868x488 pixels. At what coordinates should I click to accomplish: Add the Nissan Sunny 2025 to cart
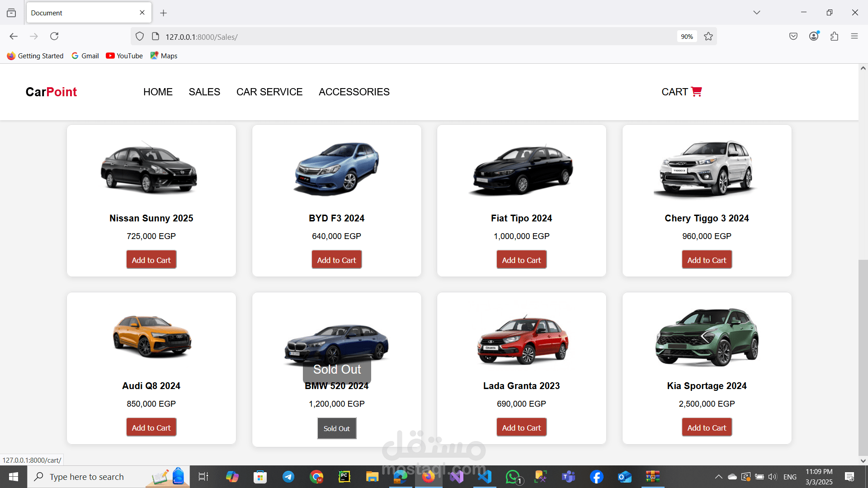point(151,260)
